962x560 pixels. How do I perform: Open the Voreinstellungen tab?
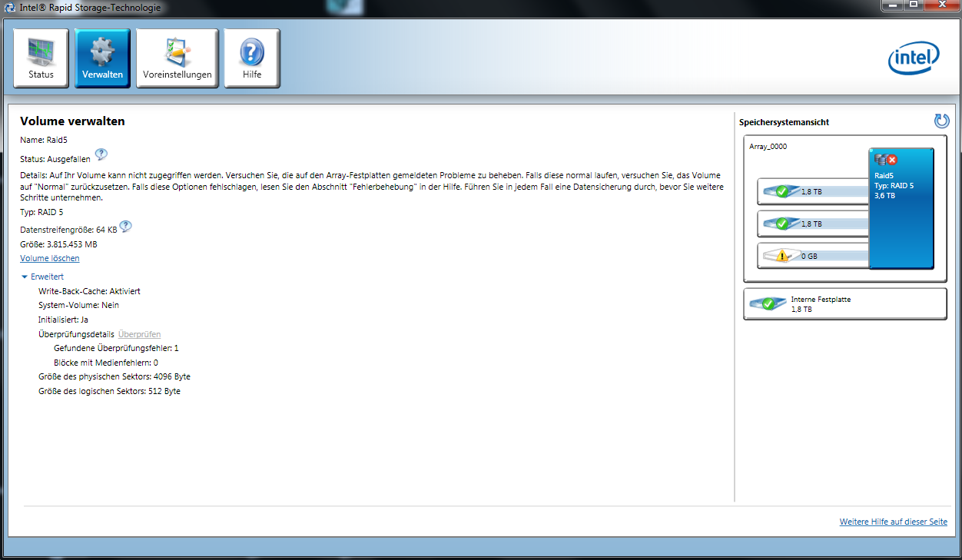[177, 58]
